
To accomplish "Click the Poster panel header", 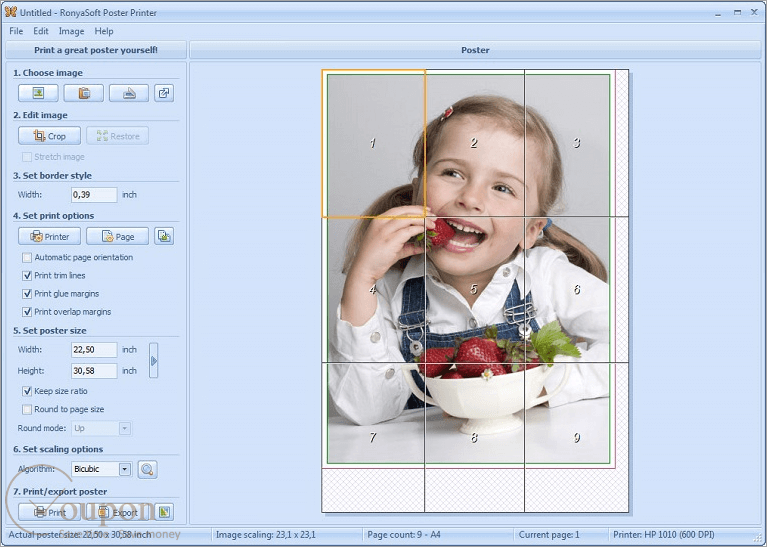I will pos(475,50).
